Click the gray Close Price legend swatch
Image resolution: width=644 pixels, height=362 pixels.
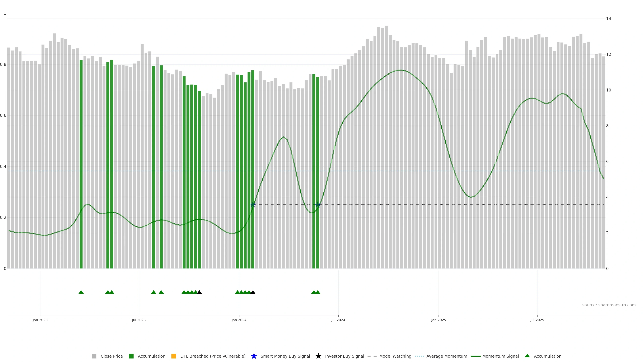[x=94, y=356]
